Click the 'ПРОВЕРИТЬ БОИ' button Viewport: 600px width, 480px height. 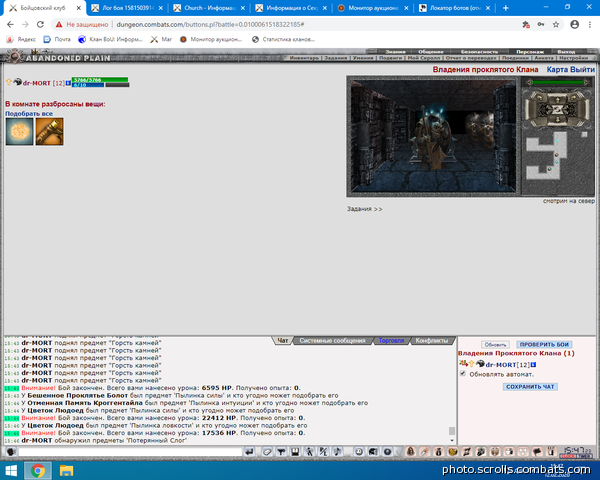point(544,344)
